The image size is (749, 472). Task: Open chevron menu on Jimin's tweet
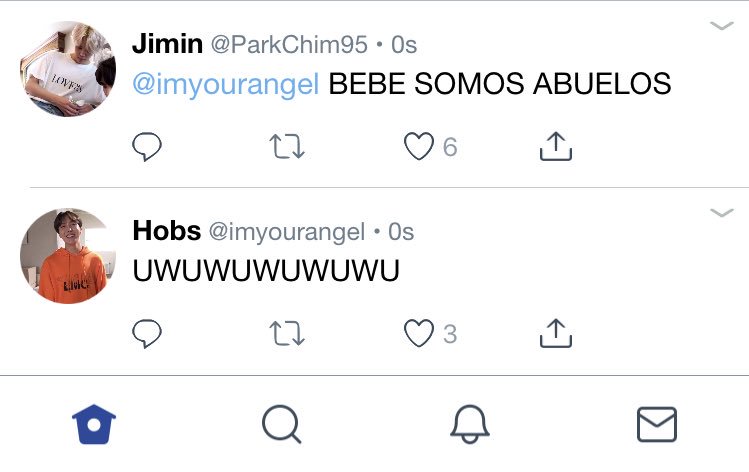pos(721,25)
